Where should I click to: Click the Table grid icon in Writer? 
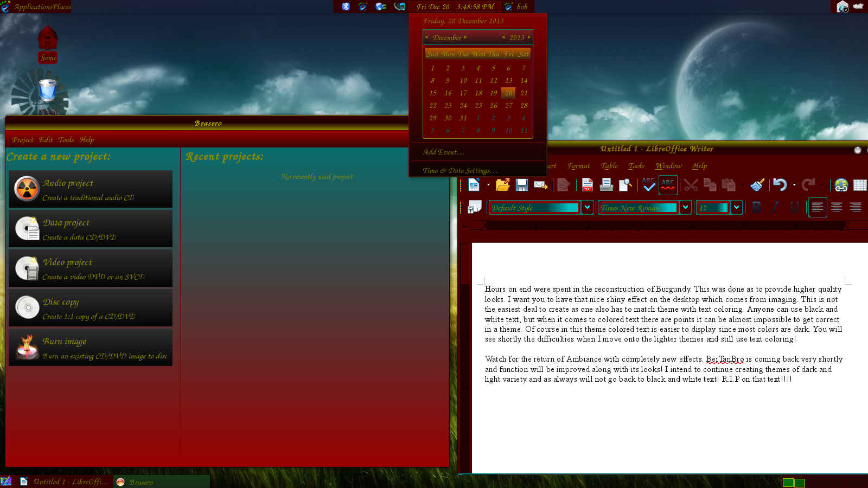tap(860, 185)
